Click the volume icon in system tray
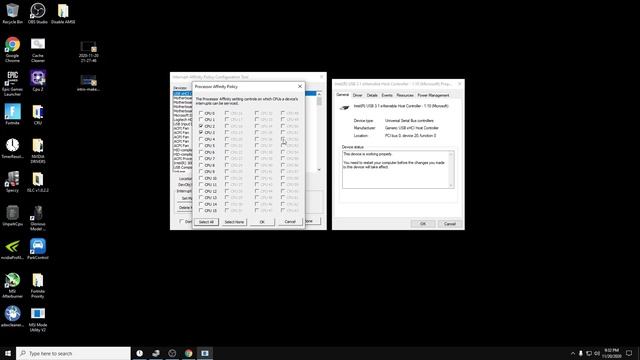Image resolution: width=640 pixels, height=360 pixels. tap(597, 353)
